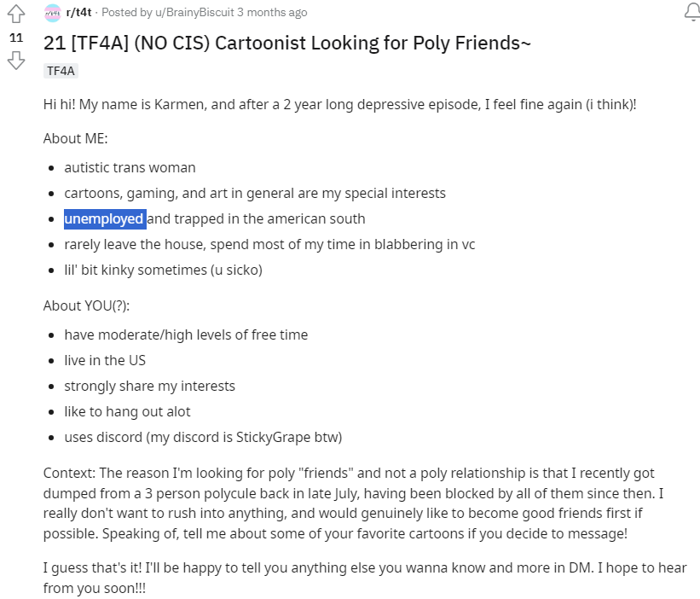Click the "About ME:" heading

75,138
